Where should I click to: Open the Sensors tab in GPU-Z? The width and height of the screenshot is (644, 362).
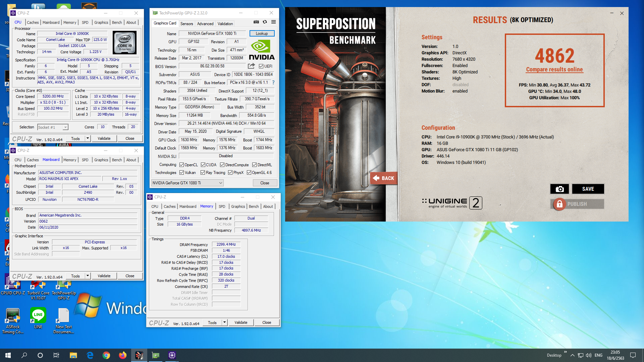point(187,24)
